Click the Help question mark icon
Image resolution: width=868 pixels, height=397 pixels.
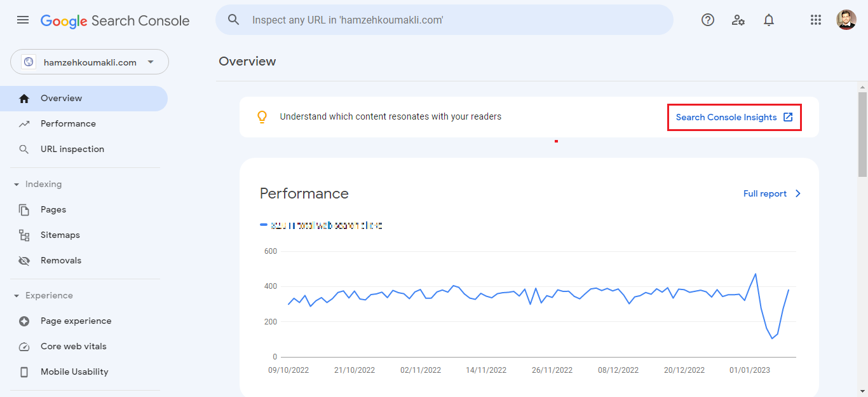pos(707,20)
